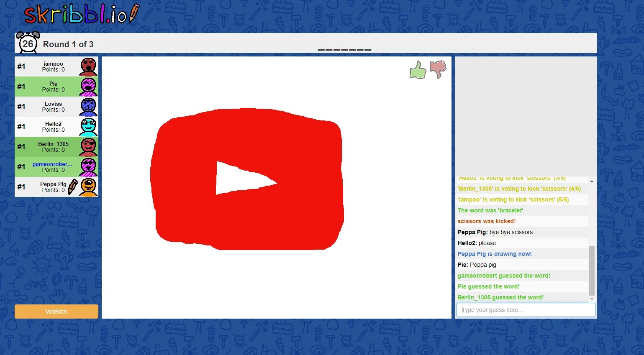This screenshot has width=644, height=355.
Task: Click iampoo voting to kick message
Action: [513, 199]
